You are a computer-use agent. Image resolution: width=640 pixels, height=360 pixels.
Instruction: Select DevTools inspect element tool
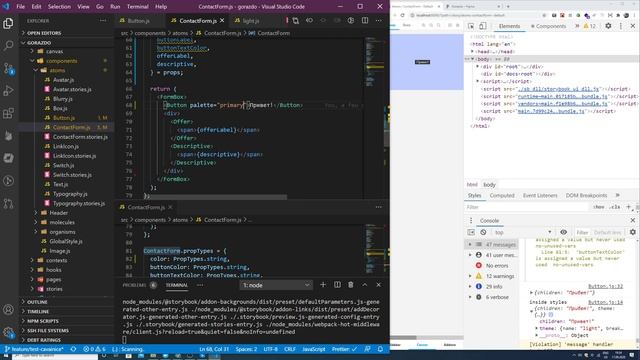coord(471,26)
